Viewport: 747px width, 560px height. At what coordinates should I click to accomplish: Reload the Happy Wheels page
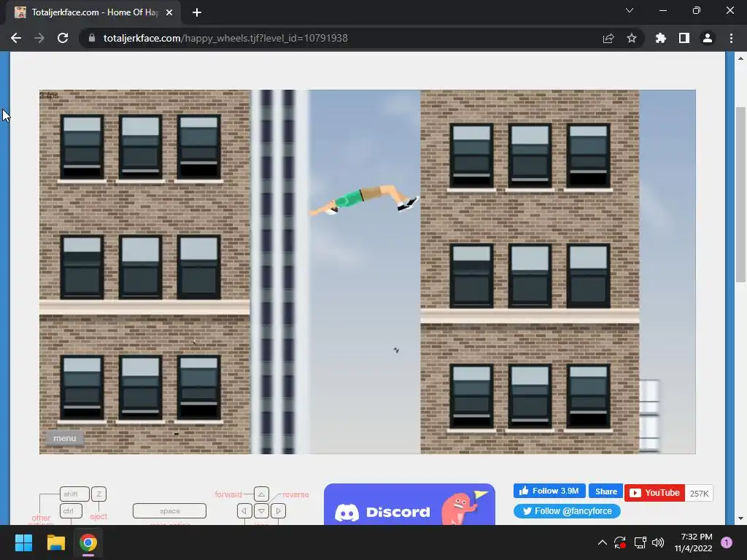63,38
